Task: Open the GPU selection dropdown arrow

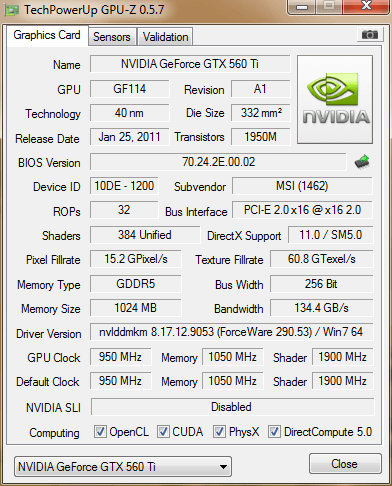Action: (223, 467)
